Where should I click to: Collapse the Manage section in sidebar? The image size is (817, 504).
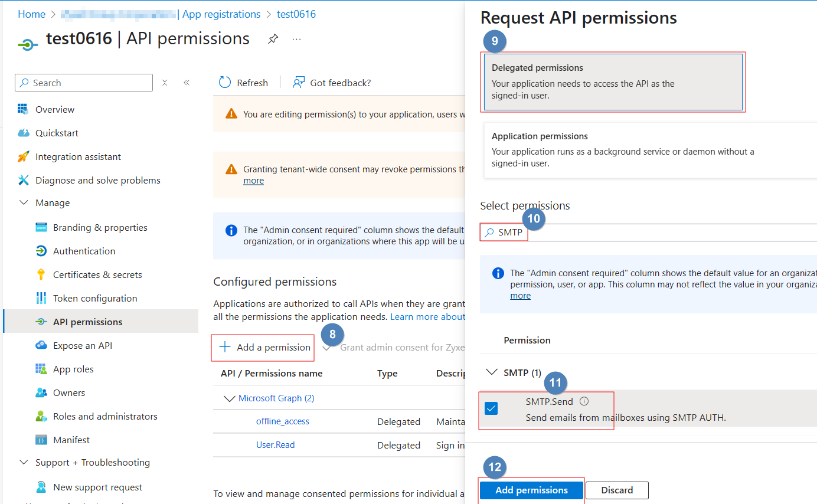24,202
